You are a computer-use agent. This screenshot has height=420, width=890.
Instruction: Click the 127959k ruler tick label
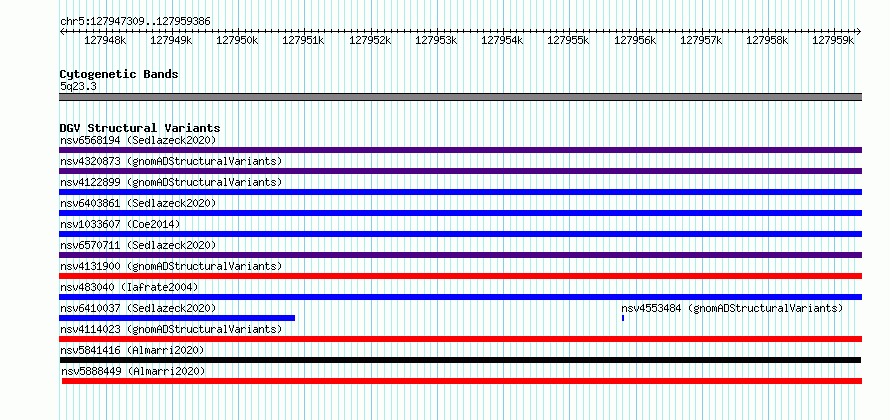point(833,40)
